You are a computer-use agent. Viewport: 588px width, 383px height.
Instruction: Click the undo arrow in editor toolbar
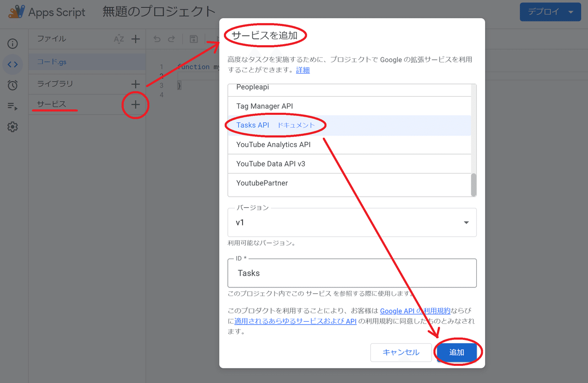tap(157, 39)
